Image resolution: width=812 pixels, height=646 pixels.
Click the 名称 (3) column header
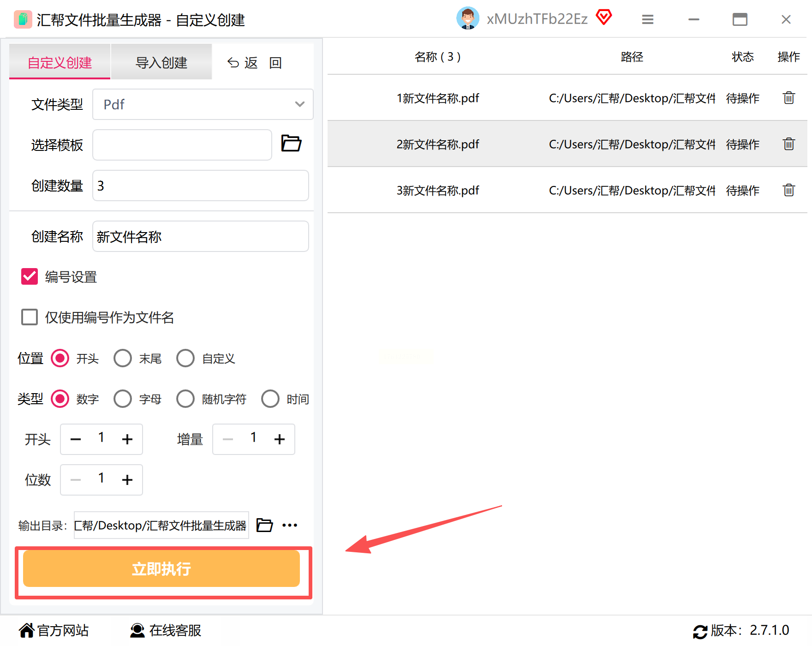coord(437,57)
